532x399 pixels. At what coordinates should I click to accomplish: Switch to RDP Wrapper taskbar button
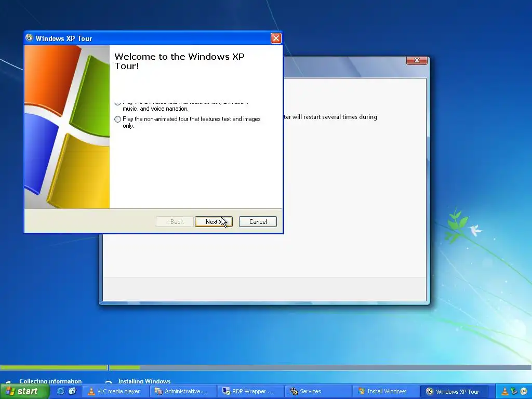tap(250, 391)
